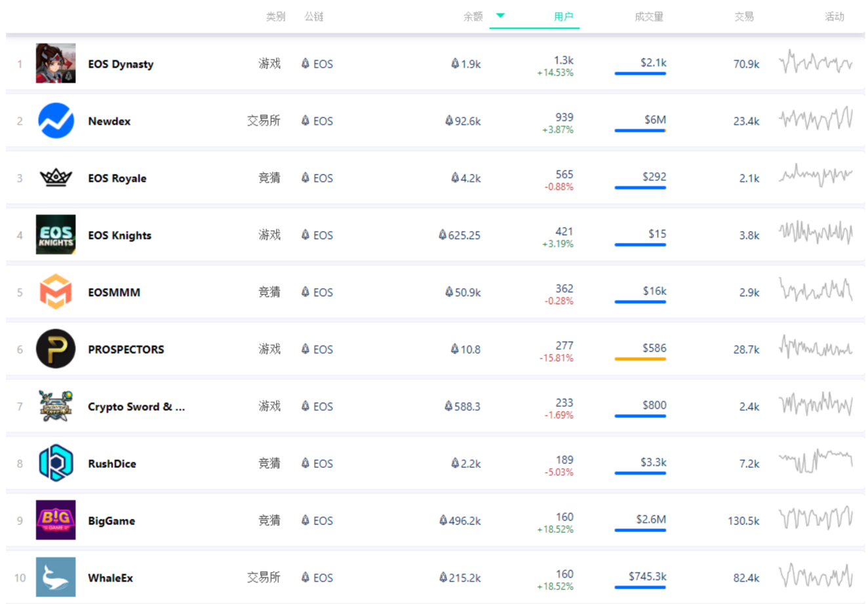This screenshot has height=604, width=868.
Task: Click the 1.3k users value
Action: coord(563,60)
